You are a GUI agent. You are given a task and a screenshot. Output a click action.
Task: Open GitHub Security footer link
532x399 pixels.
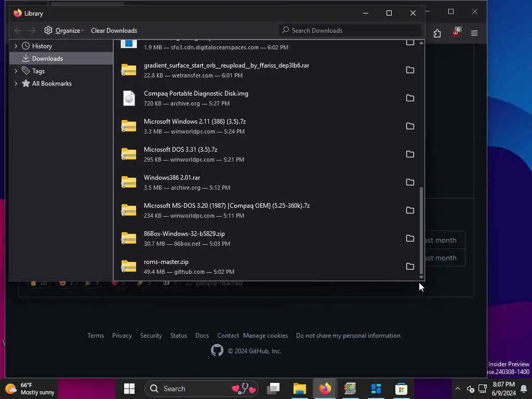pos(151,336)
